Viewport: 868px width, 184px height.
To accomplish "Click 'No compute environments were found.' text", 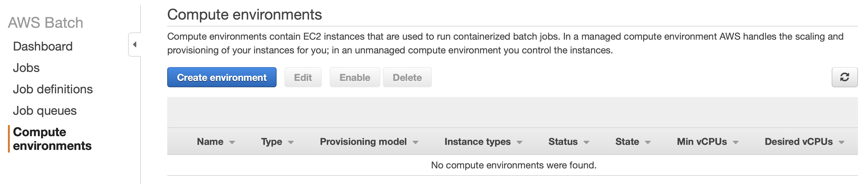I will pos(513,165).
